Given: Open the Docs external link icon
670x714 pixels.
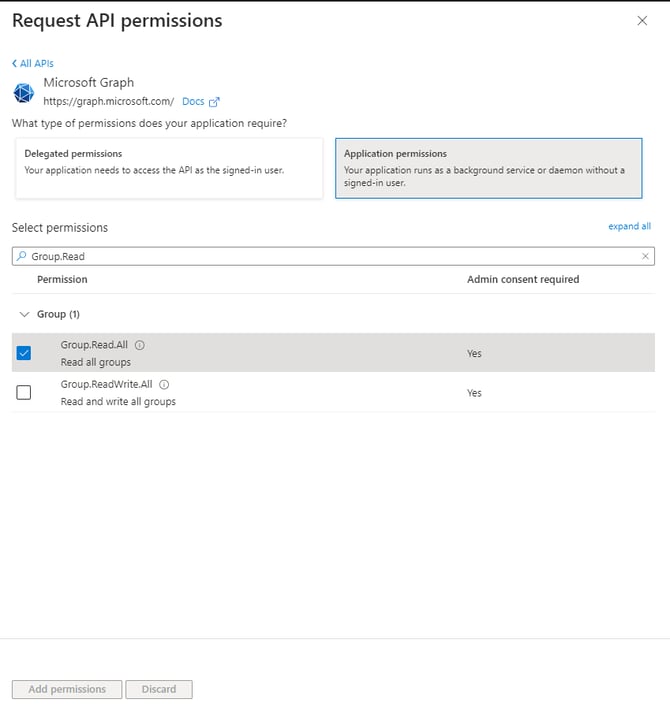Looking at the screenshot, I should click(x=214, y=102).
